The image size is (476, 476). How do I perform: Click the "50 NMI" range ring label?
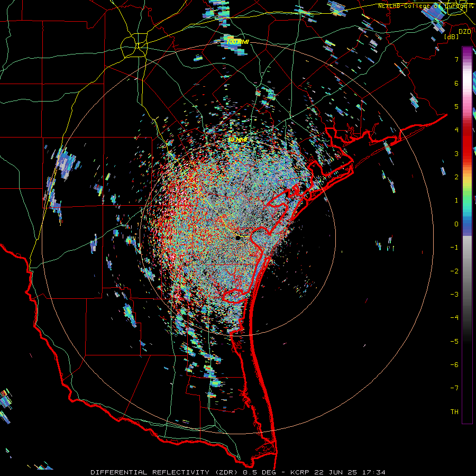237,140
